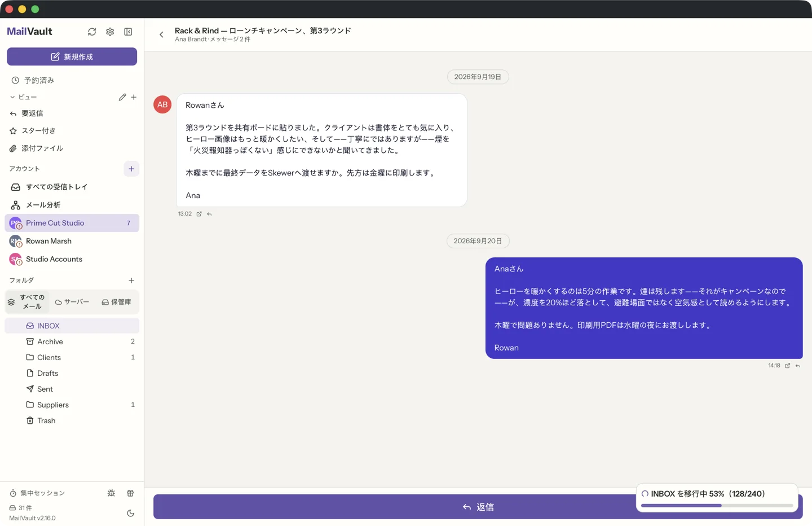The image size is (812, 526).
Task: Open the Drafts folder
Action: click(72, 373)
